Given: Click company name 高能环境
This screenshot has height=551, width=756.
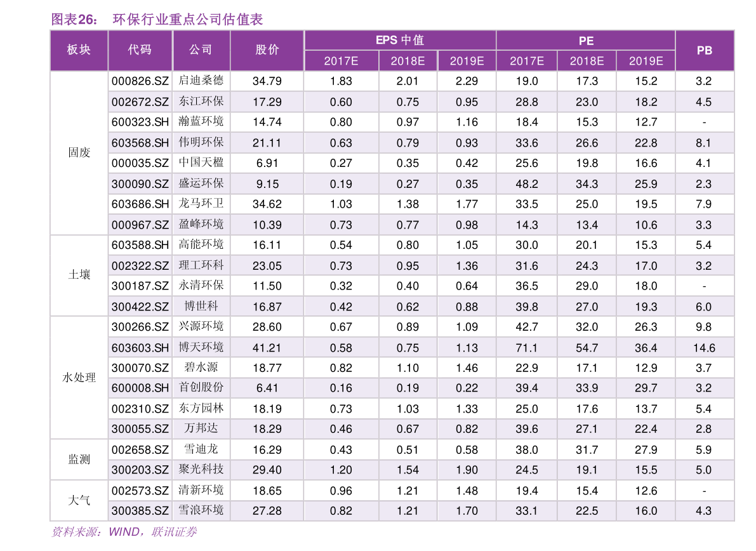Looking at the screenshot, I should pyautogui.click(x=201, y=244).
